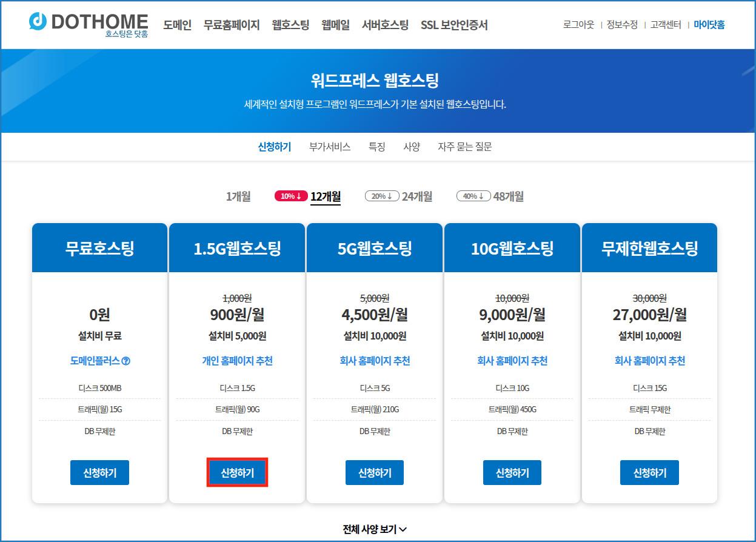The height and width of the screenshot is (542, 756).
Task: Select the 48개월 billing period
Action: point(509,196)
